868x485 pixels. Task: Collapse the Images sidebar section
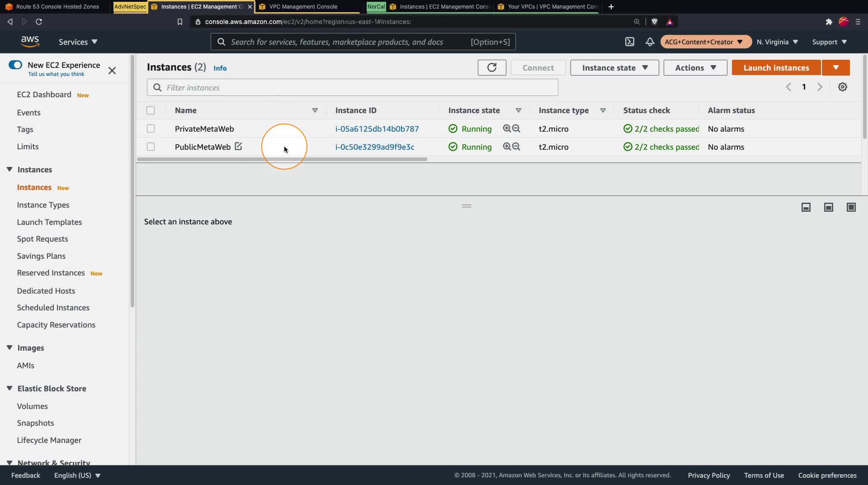9,347
